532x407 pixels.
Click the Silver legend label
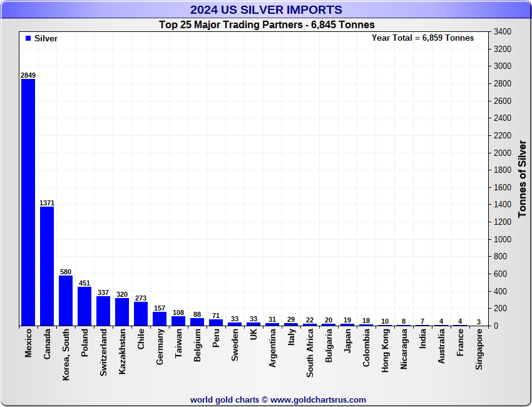click(x=46, y=39)
